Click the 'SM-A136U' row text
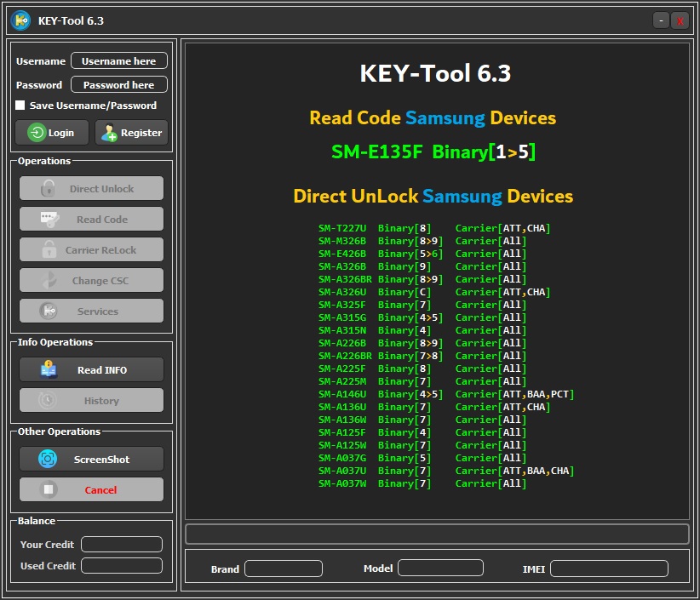The image size is (700, 600). tap(342, 407)
